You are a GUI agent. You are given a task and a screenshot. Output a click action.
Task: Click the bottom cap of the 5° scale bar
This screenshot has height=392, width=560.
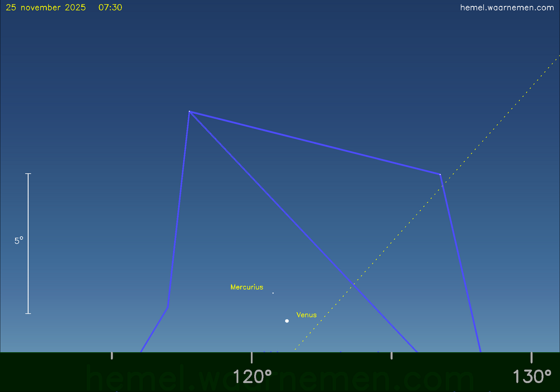28,313
